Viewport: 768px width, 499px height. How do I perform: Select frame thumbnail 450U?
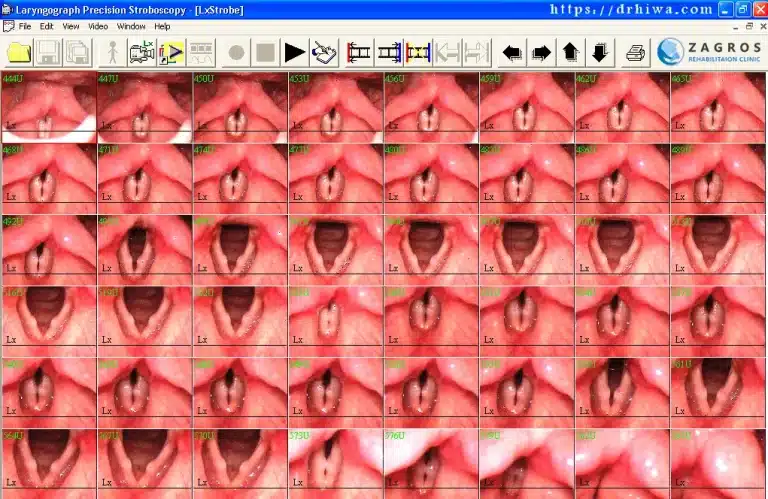pos(240,107)
